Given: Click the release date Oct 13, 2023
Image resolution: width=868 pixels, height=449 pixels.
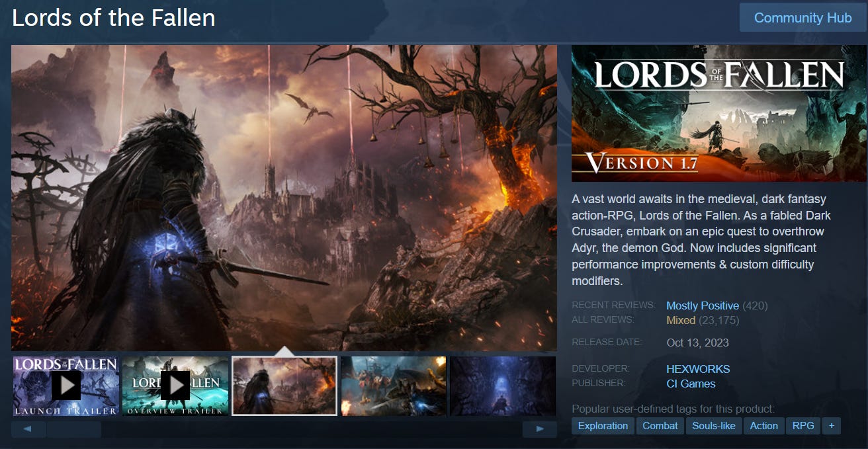Looking at the screenshot, I should coord(698,343).
